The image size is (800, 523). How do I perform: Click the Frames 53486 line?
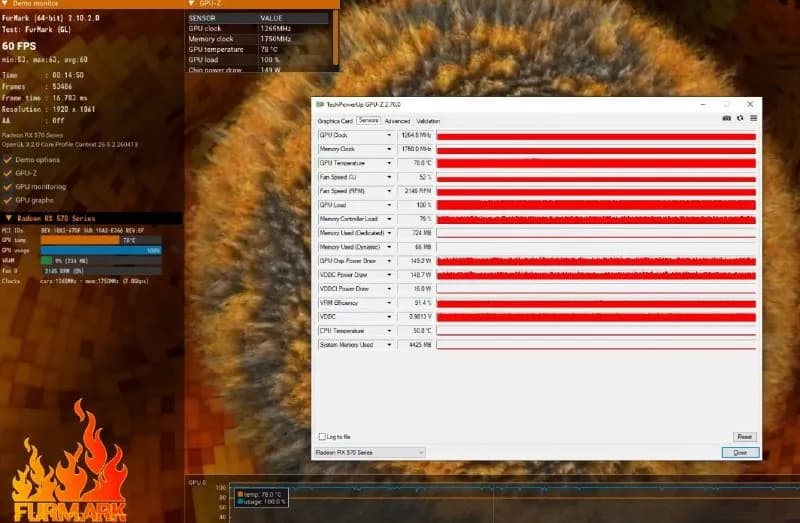(x=37, y=87)
